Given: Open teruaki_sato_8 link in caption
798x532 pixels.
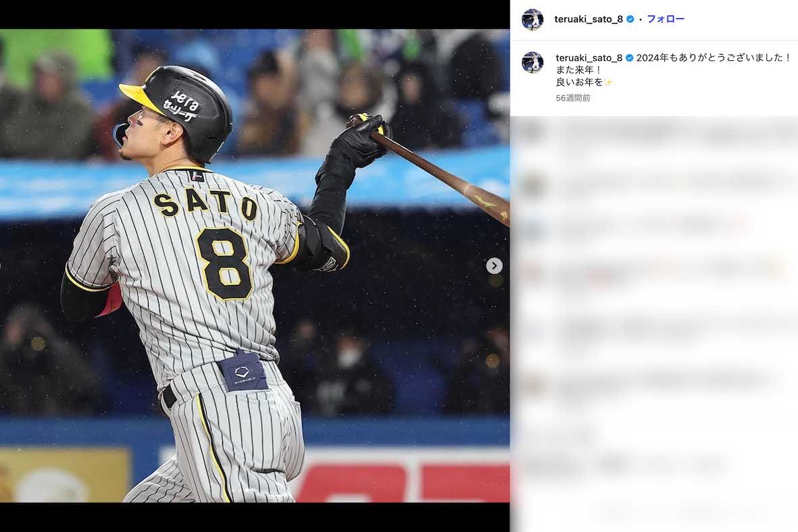Looking at the screenshot, I should pos(589,58).
